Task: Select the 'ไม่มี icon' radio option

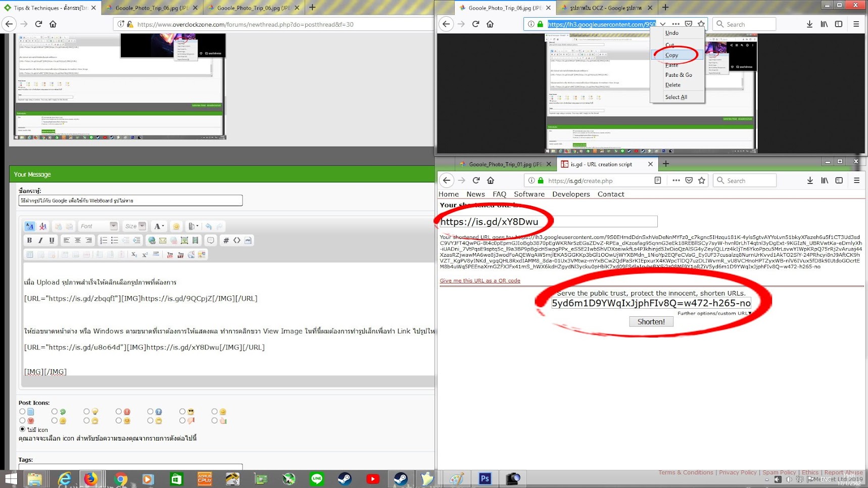Action: [x=22, y=429]
